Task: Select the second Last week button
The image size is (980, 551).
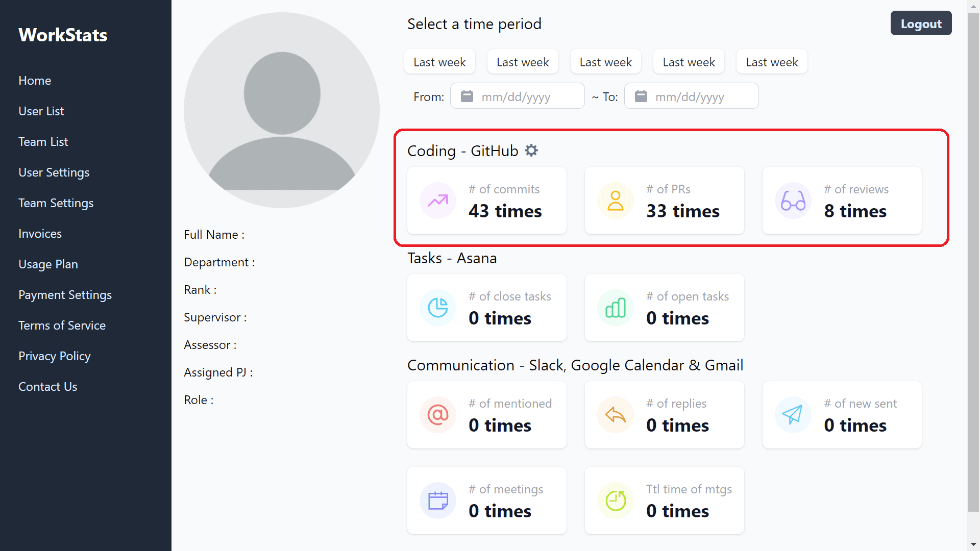Action: 523,62
